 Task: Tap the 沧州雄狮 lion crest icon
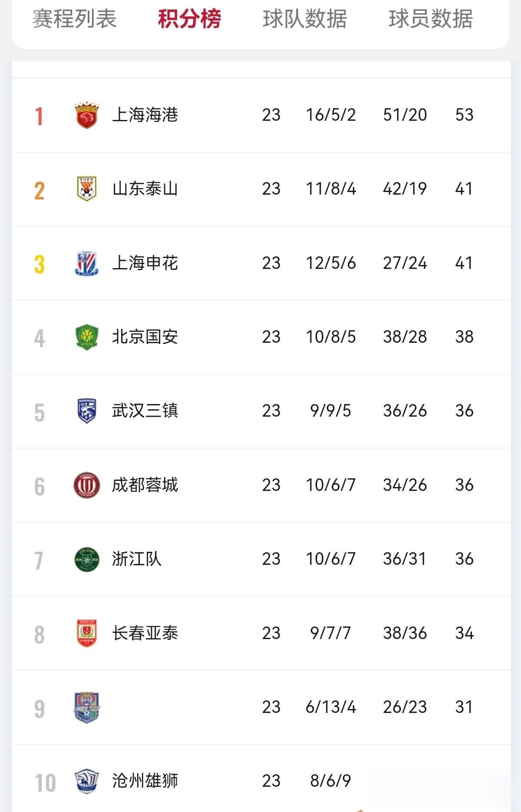coord(87,781)
